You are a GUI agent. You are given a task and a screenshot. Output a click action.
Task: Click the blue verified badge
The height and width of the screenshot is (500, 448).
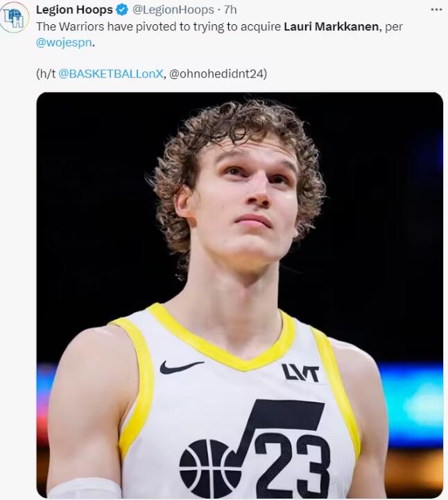coord(121,10)
